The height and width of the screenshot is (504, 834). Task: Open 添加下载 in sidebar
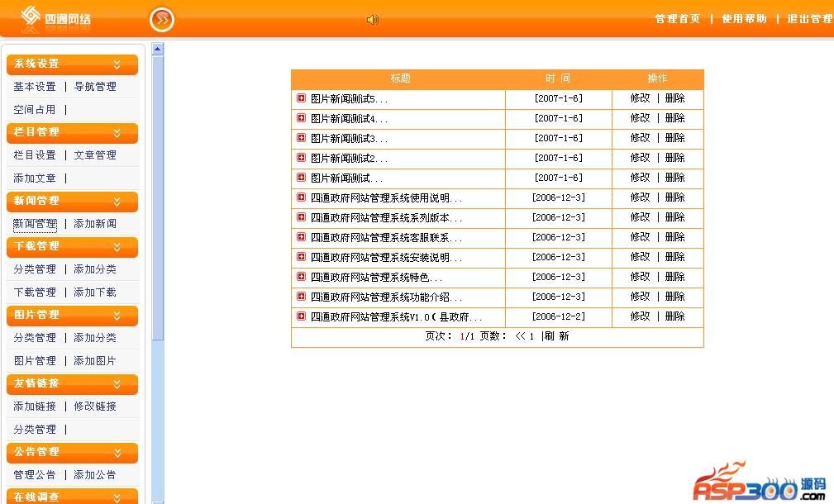tap(95, 292)
